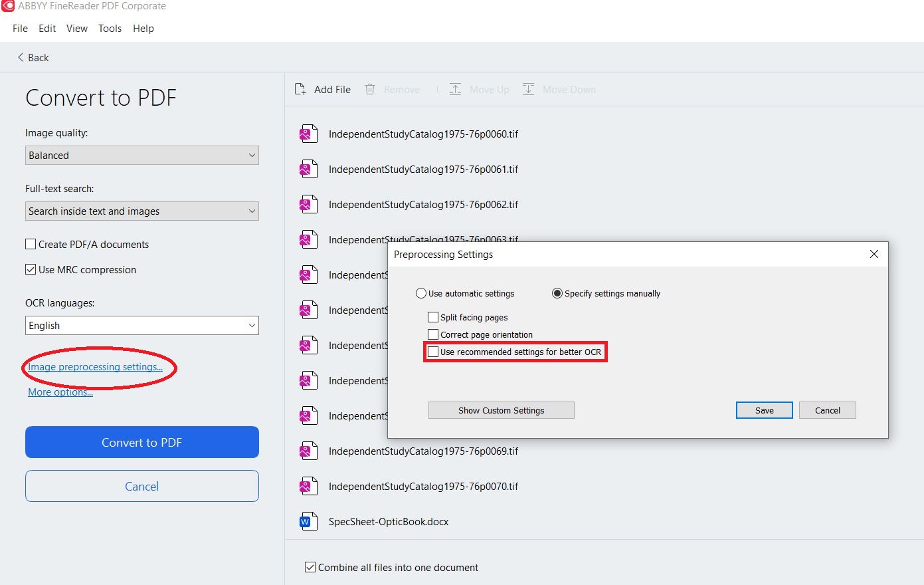Click the Word icon for SpecSheet-OpticBook.docx
The height and width of the screenshot is (585, 924).
click(306, 522)
